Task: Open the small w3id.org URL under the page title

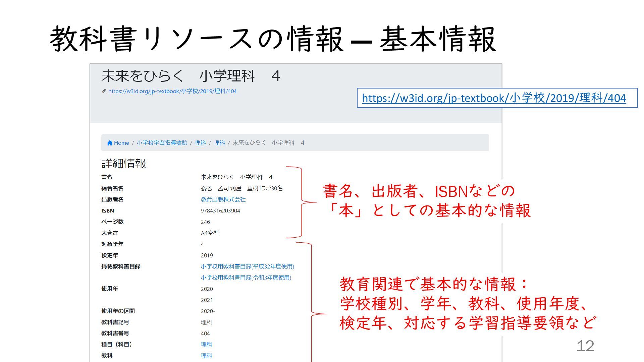Action: [x=172, y=91]
